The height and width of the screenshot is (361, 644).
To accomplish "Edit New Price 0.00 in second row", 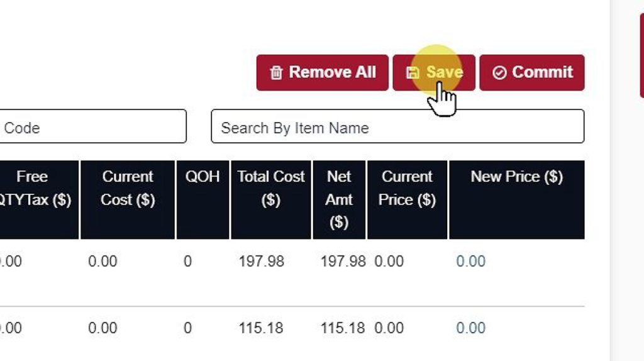I will (x=470, y=328).
